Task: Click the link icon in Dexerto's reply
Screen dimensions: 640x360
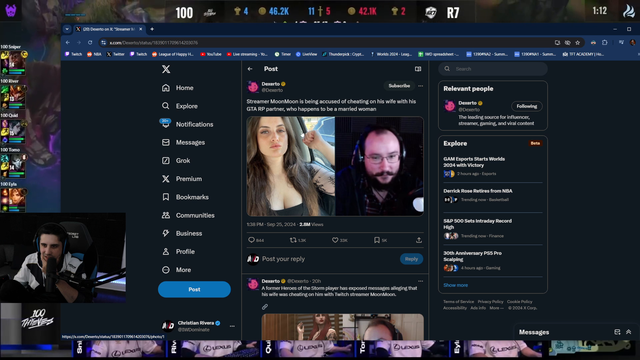Action: click(265, 307)
